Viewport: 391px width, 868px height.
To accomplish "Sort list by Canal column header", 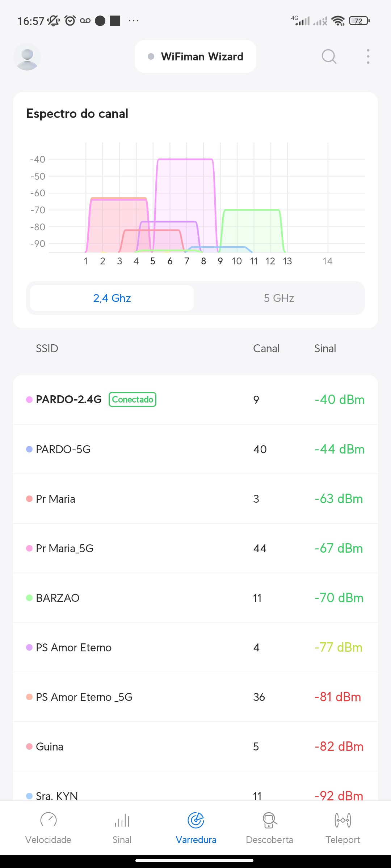I will (x=266, y=349).
